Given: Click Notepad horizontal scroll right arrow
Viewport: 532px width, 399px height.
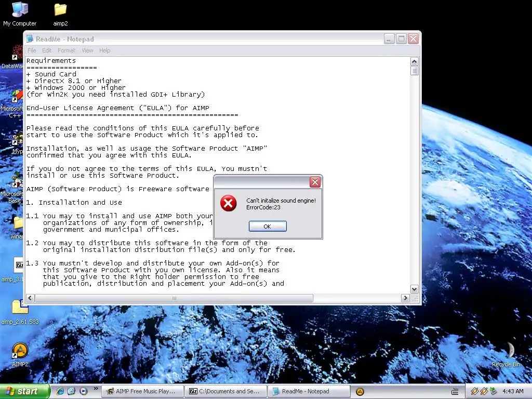Looking at the screenshot, I should click(405, 298).
